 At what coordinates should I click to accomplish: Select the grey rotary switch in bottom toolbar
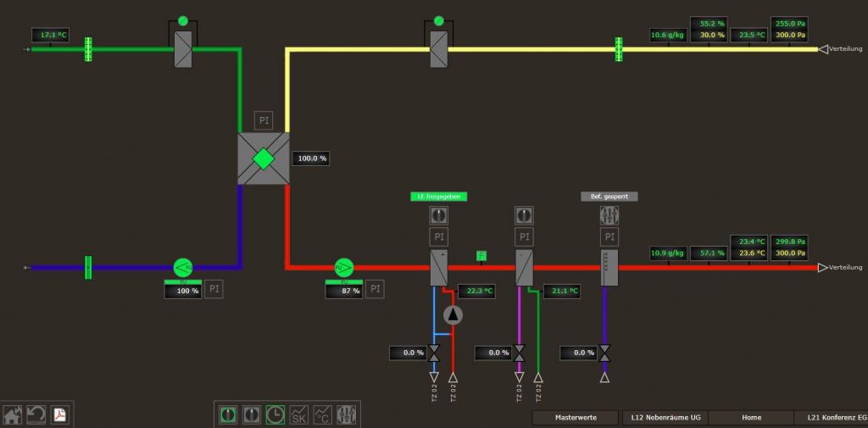251,414
